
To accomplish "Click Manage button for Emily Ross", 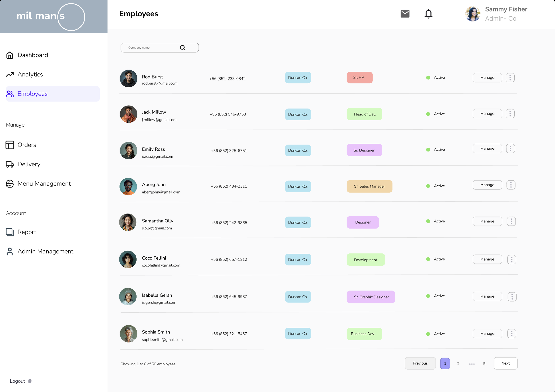I will coord(487,149).
